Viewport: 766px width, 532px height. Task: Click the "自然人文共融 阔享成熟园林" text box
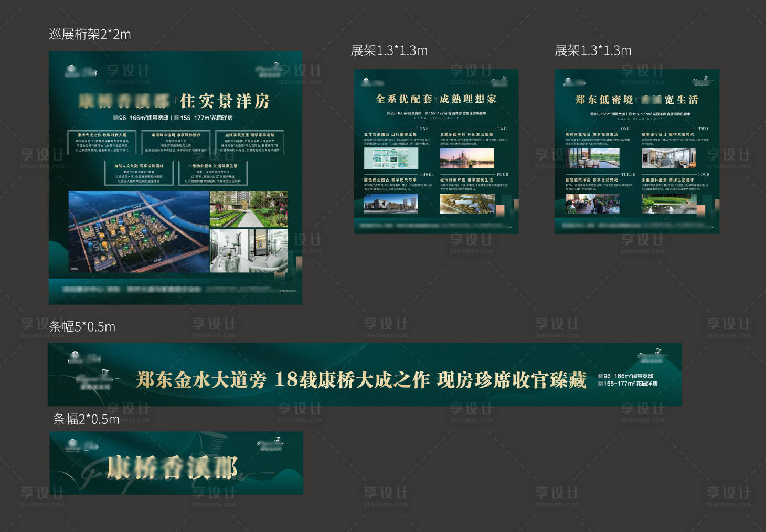(139, 173)
